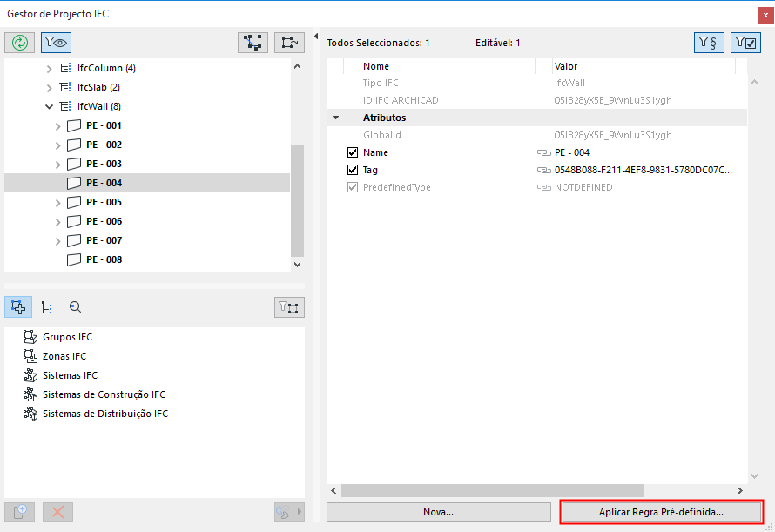Switch to the assignments view icon

coord(18,307)
